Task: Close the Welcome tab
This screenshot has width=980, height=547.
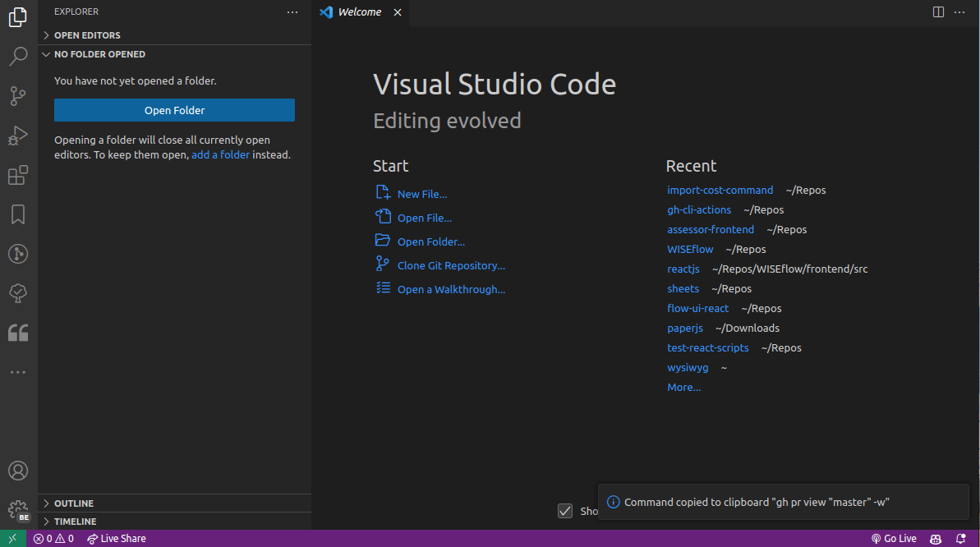Action: (x=398, y=12)
